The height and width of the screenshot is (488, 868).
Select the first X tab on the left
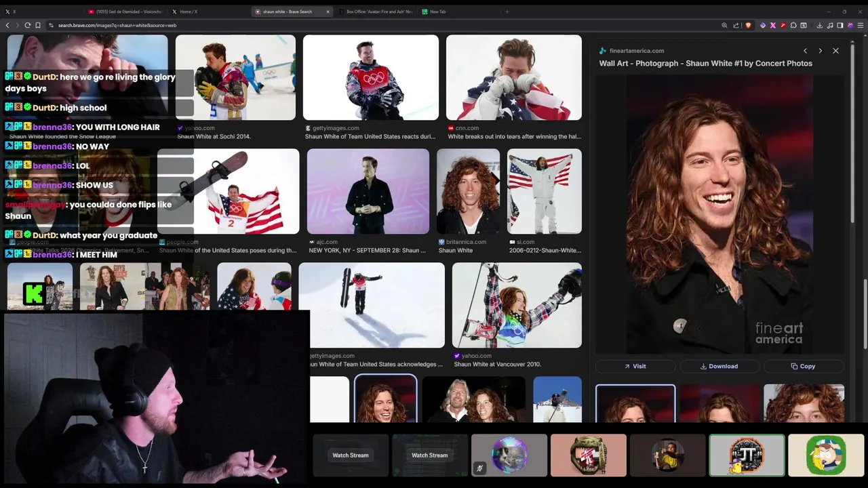click(x=42, y=12)
